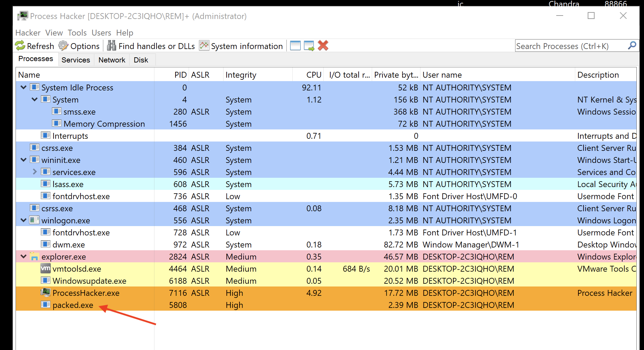The image size is (644, 350).
Task: Expand the services.exe tree node
Action: (35, 172)
